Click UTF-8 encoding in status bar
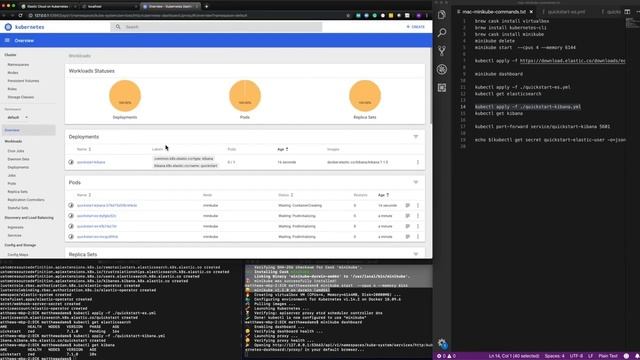 point(576,356)
